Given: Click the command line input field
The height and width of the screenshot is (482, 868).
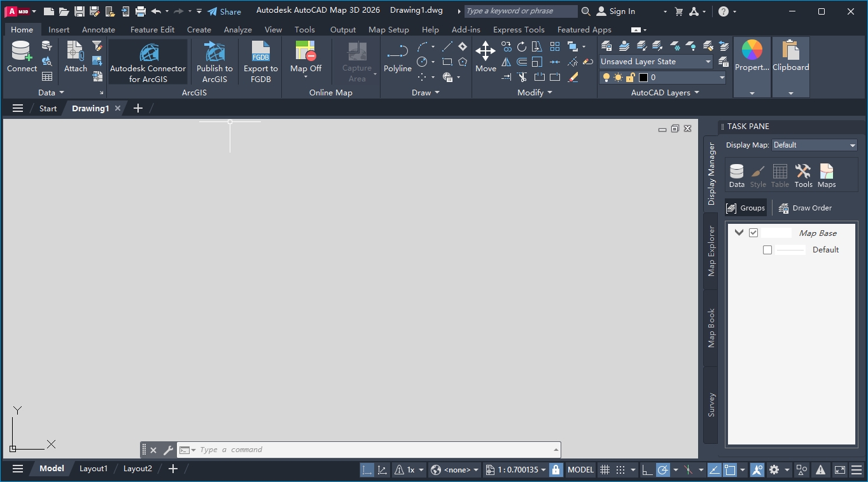Looking at the screenshot, I should click(375, 450).
